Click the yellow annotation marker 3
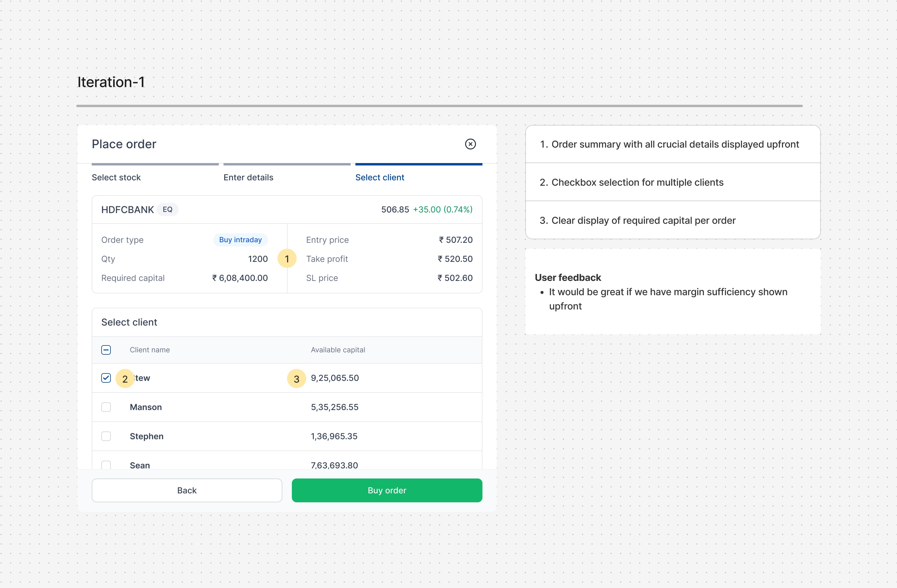 [296, 379]
